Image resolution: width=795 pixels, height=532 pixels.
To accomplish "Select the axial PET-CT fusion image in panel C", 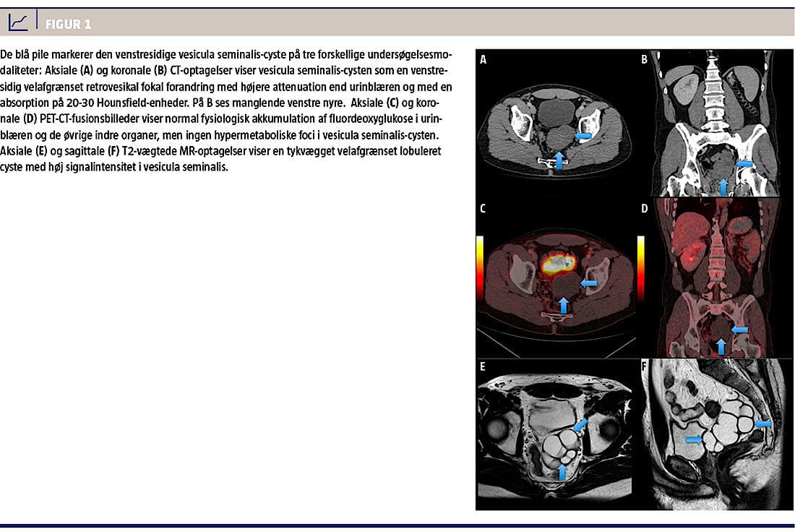I will [x=556, y=278].
